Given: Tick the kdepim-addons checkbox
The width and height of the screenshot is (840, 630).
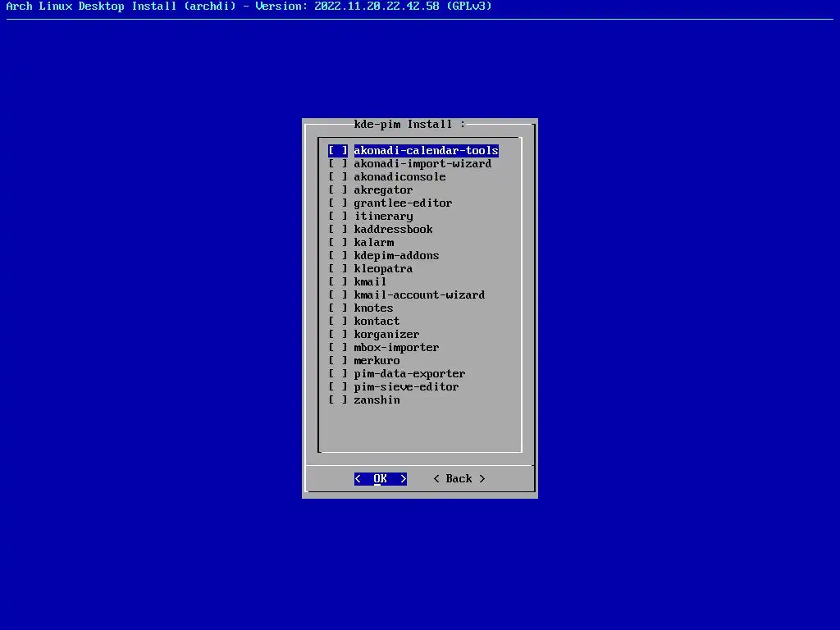Looking at the screenshot, I should (x=337, y=256).
